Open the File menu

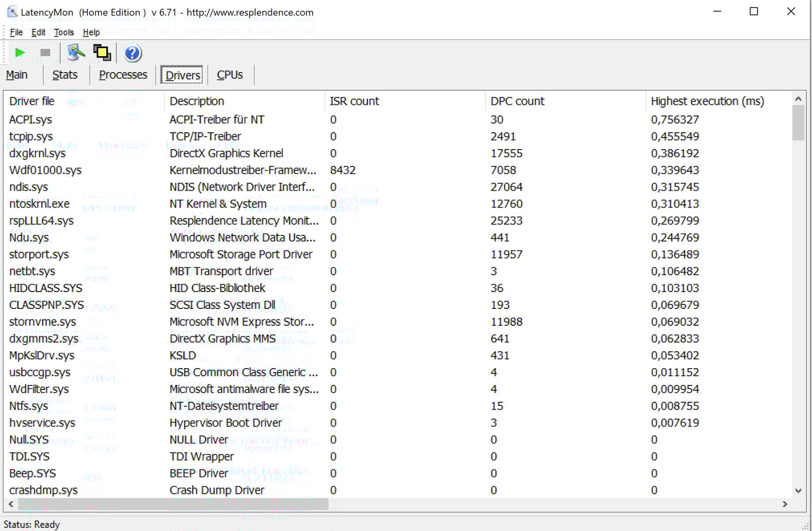tap(16, 32)
